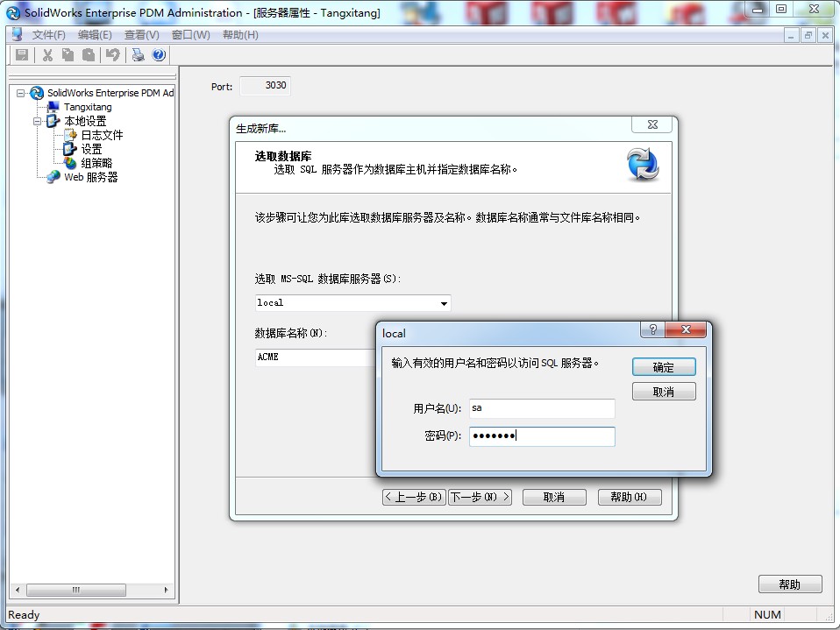840x630 pixels.
Task: Click the 组策略 group policy icon
Action: pos(70,163)
